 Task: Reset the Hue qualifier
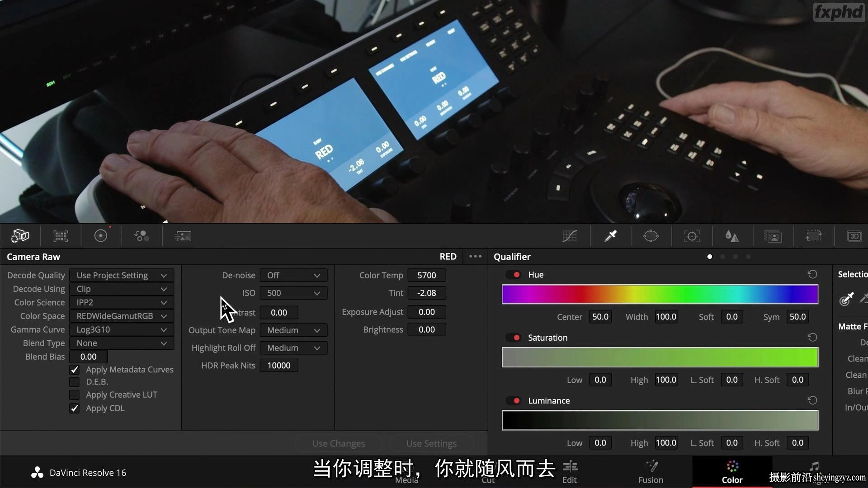(812, 274)
